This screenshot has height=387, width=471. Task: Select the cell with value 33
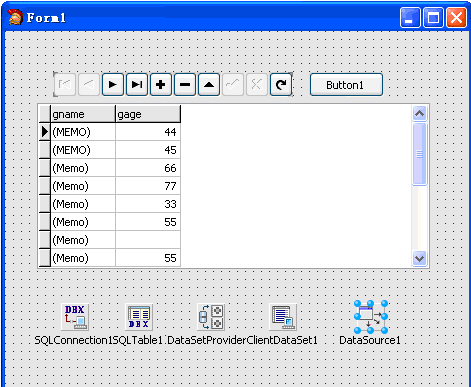148,204
